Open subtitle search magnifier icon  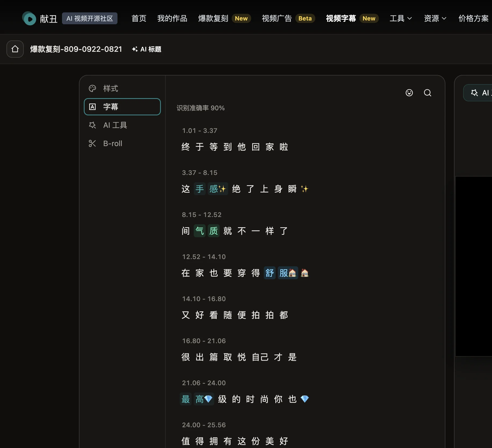coord(428,93)
